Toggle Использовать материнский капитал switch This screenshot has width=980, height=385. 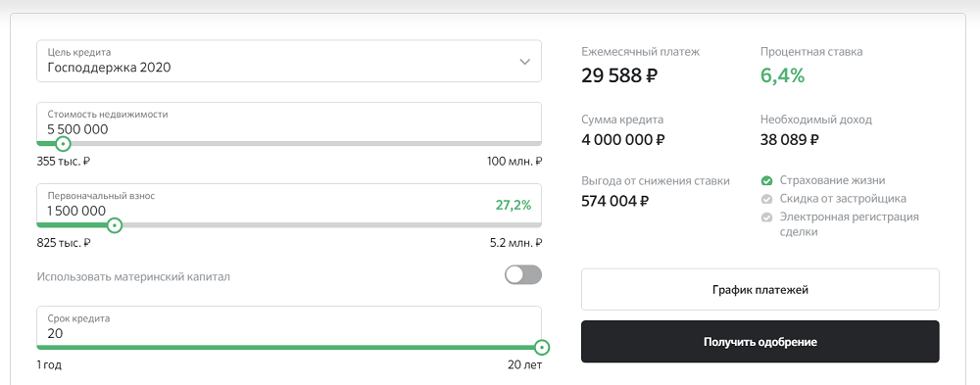click(523, 275)
